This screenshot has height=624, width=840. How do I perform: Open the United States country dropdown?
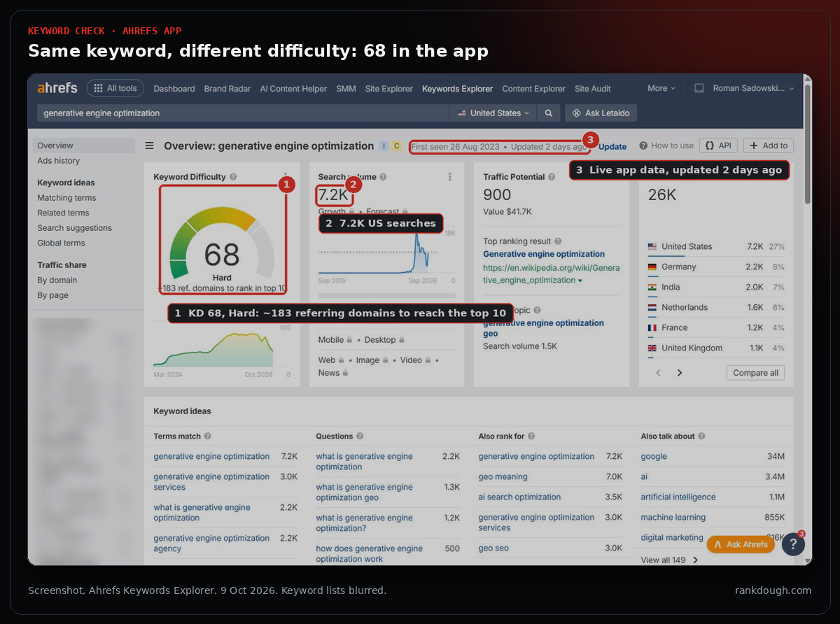[x=493, y=113]
